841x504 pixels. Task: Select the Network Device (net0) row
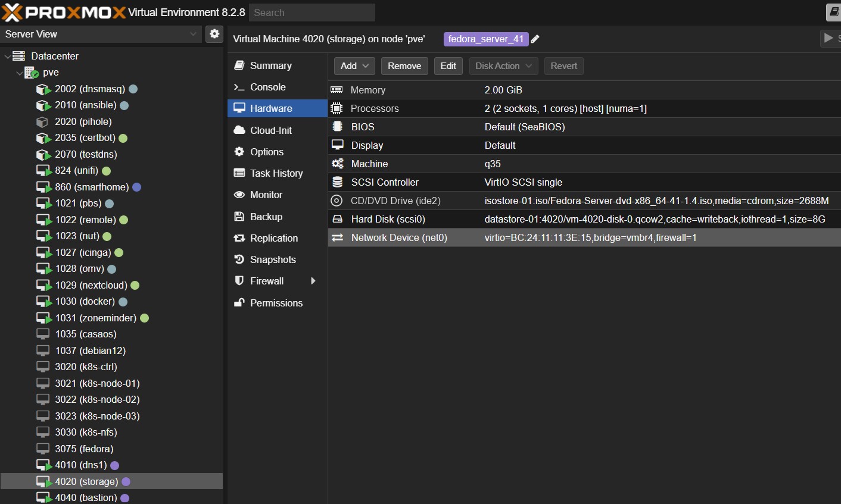[x=398, y=238]
